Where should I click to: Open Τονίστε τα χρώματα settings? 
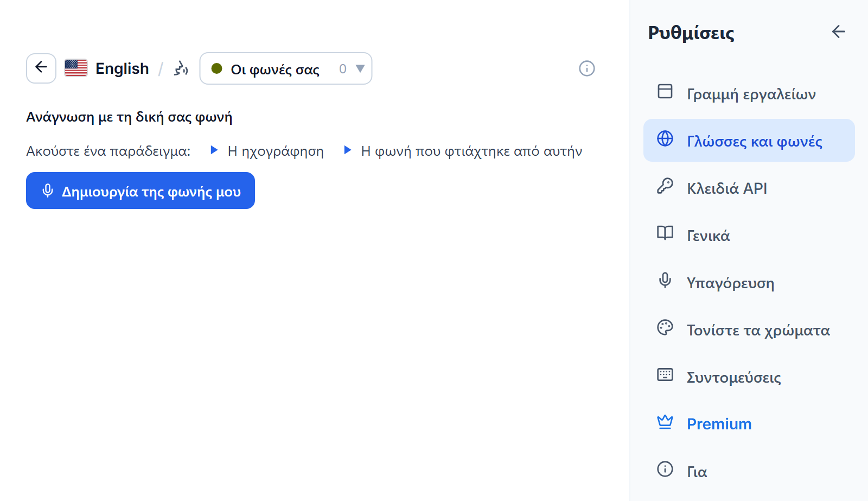click(749, 329)
